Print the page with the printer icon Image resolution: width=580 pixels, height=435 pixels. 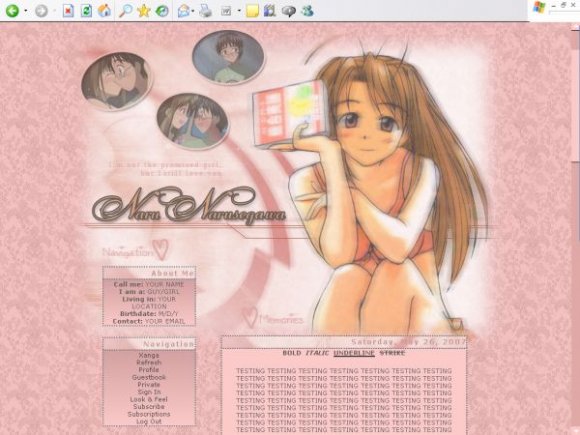click(205, 11)
